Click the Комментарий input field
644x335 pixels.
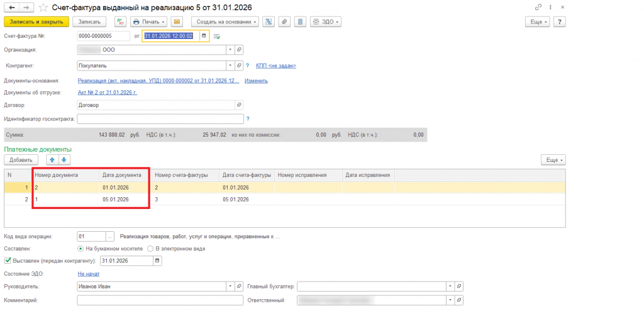[160, 300]
